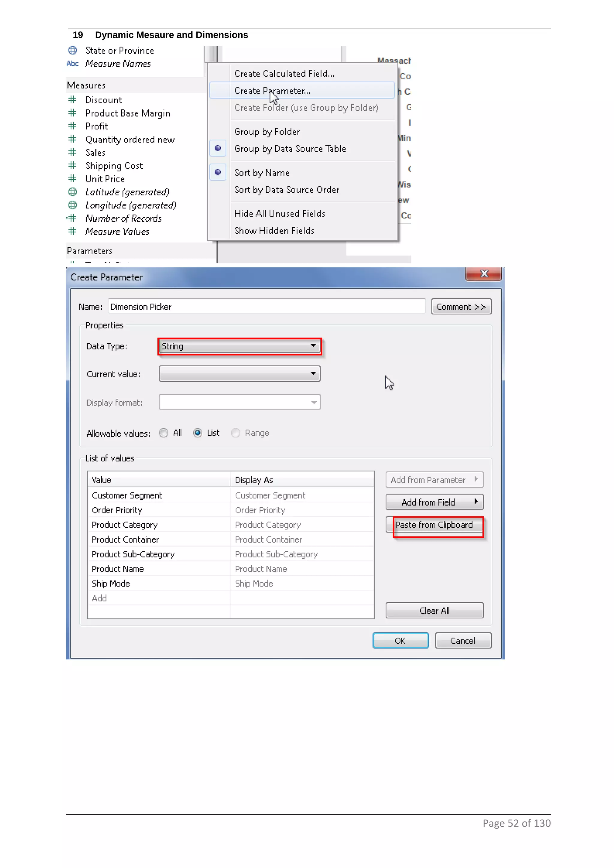
Task: Click the hash icon next to Profit
Action: pos(72,126)
